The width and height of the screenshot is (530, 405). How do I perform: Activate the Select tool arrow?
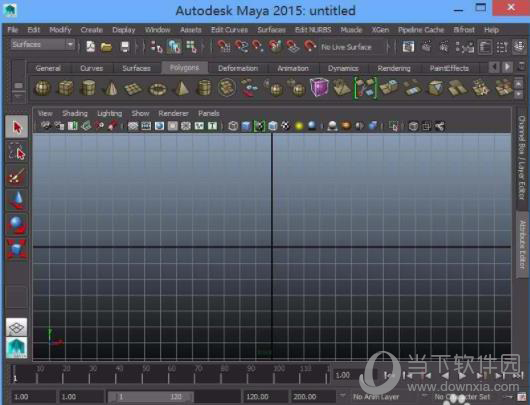tap(17, 127)
